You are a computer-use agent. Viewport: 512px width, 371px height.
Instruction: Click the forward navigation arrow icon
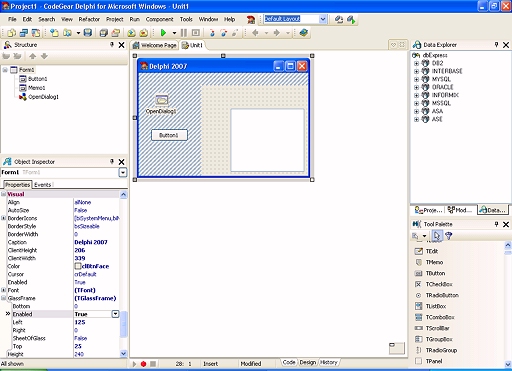(277, 33)
